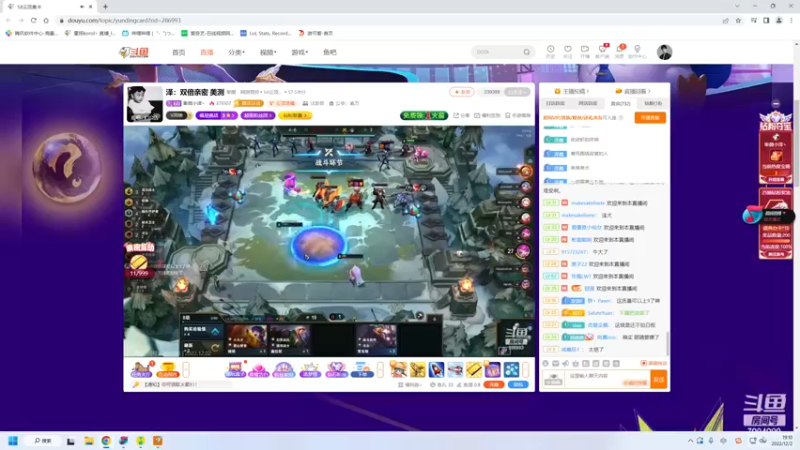Viewport: 800px width, 450px height.
Task: Click the fan badge selector beside the chat input
Action: click(554, 379)
